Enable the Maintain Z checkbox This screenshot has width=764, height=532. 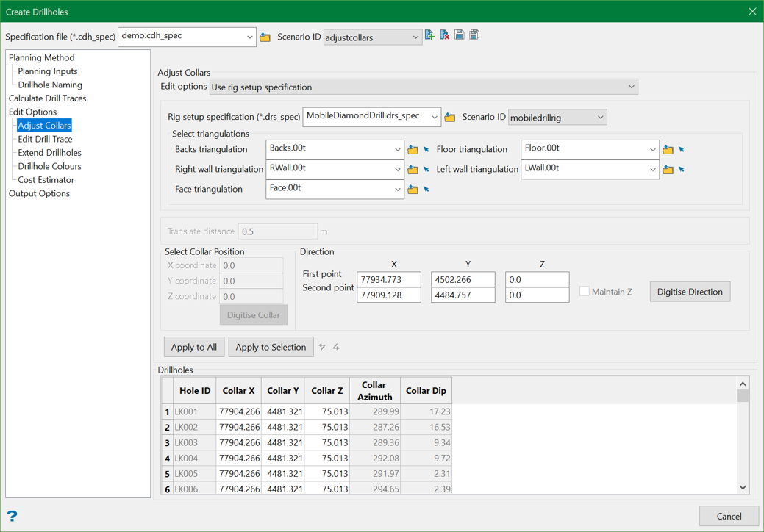click(x=585, y=292)
